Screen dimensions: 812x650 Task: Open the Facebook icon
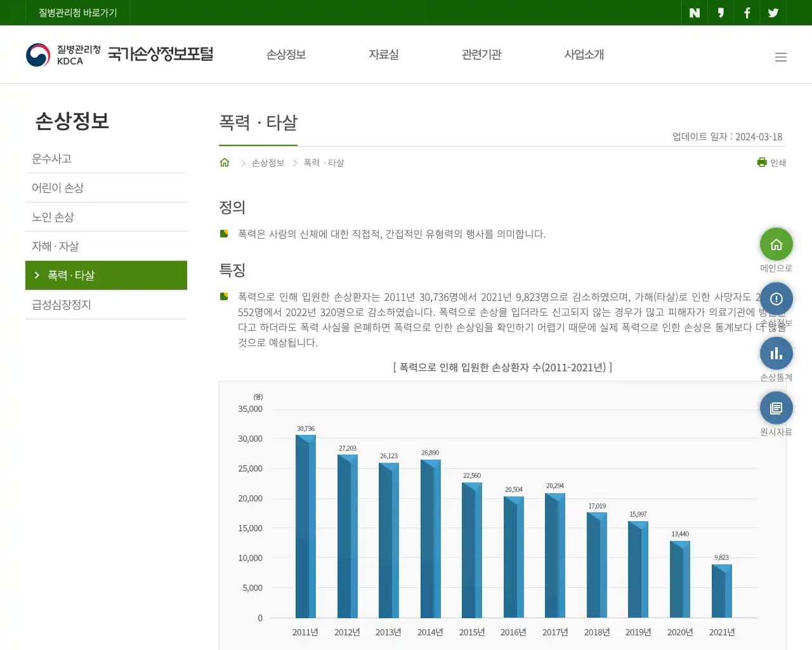click(747, 13)
